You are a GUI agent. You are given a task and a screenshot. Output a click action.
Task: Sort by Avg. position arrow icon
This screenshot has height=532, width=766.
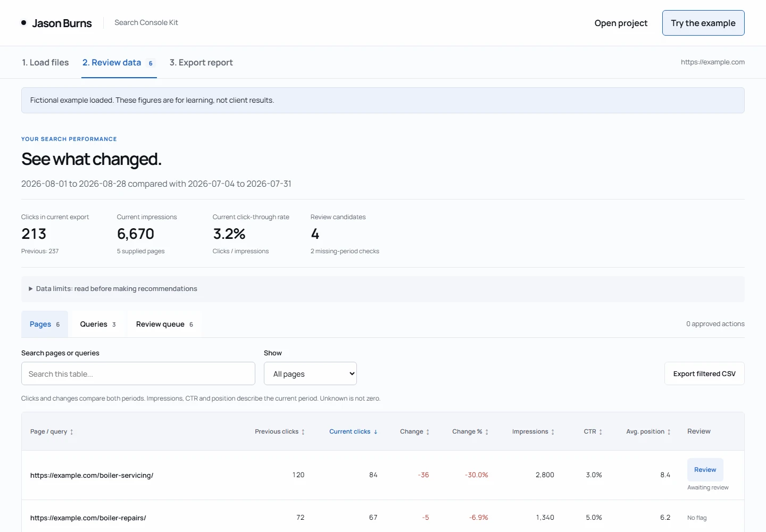(x=669, y=432)
